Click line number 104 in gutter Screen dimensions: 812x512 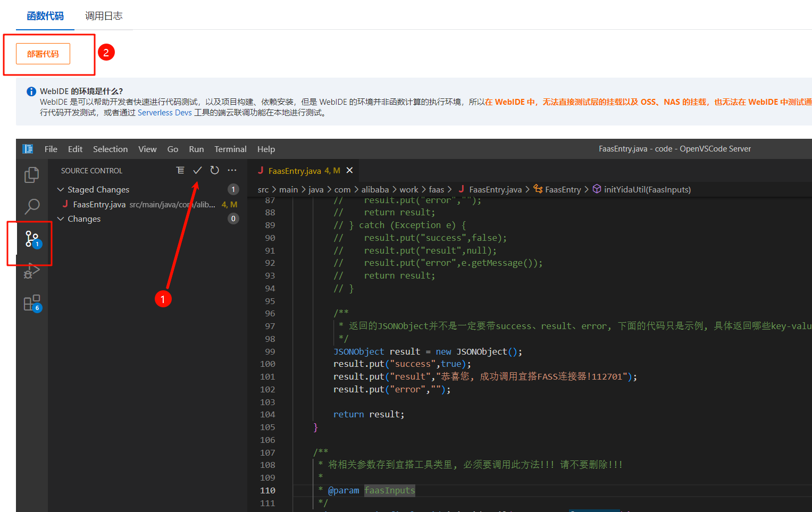point(267,414)
